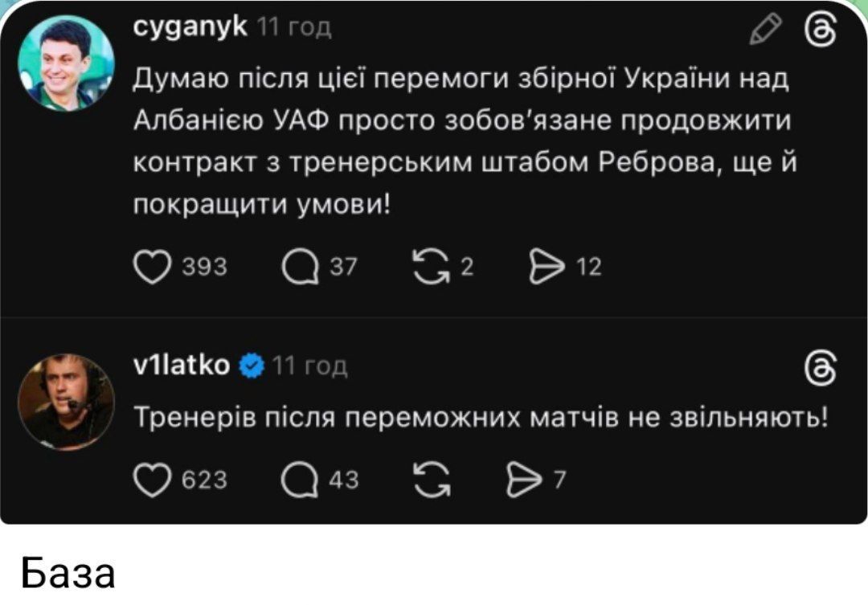This screenshot has width=868, height=605.
Task: Click cyganyk's post text about Реброва
Action: (461, 141)
